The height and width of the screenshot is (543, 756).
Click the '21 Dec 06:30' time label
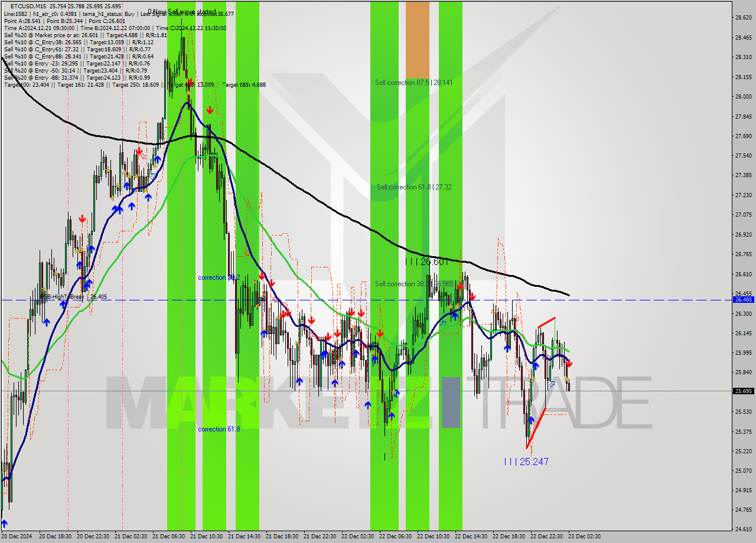168,537
